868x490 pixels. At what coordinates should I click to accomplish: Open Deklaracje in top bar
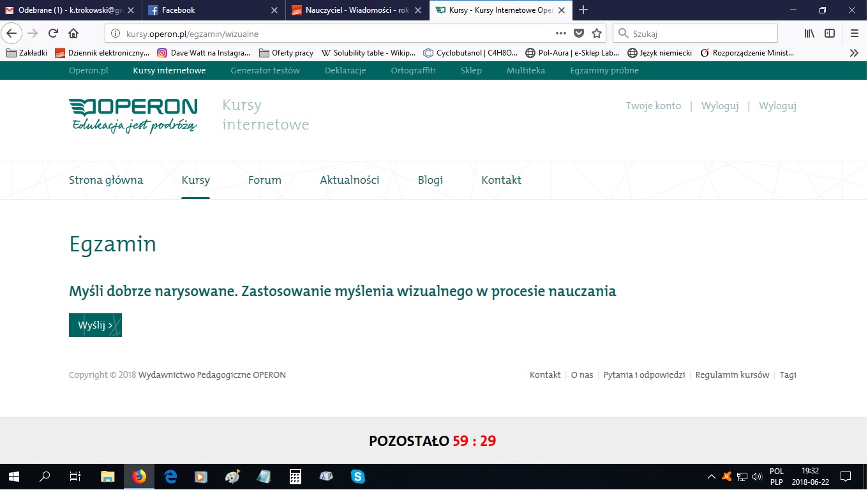tap(345, 71)
